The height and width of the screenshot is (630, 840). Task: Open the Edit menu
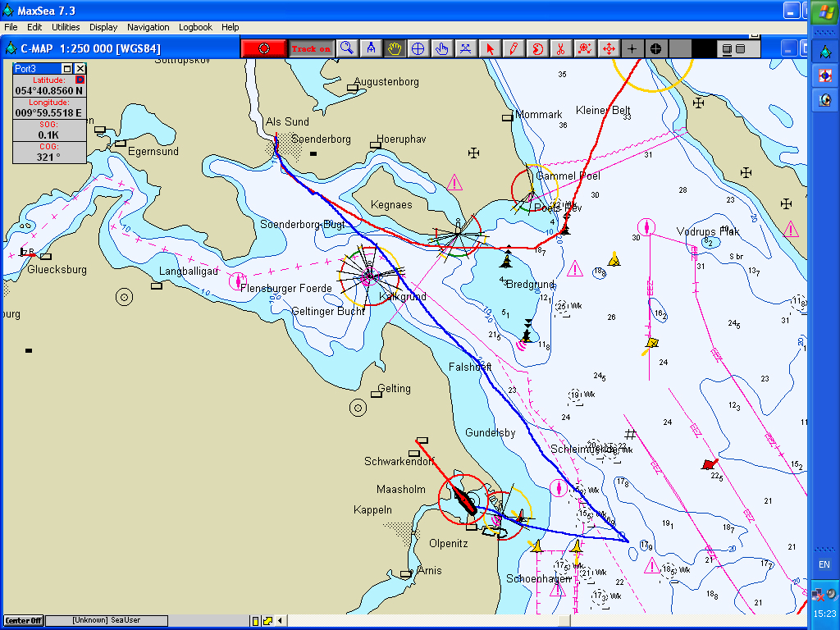coord(34,27)
